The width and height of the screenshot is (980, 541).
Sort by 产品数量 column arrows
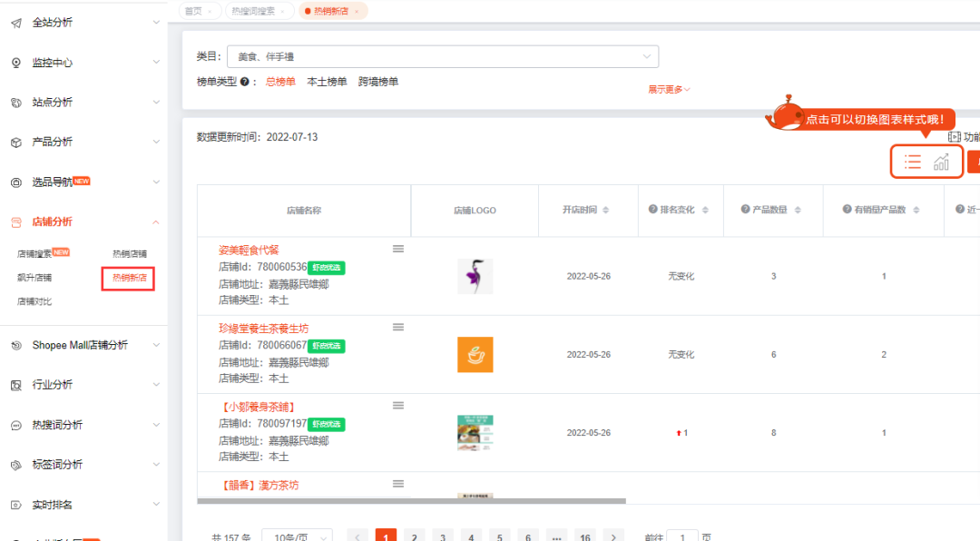pos(798,211)
